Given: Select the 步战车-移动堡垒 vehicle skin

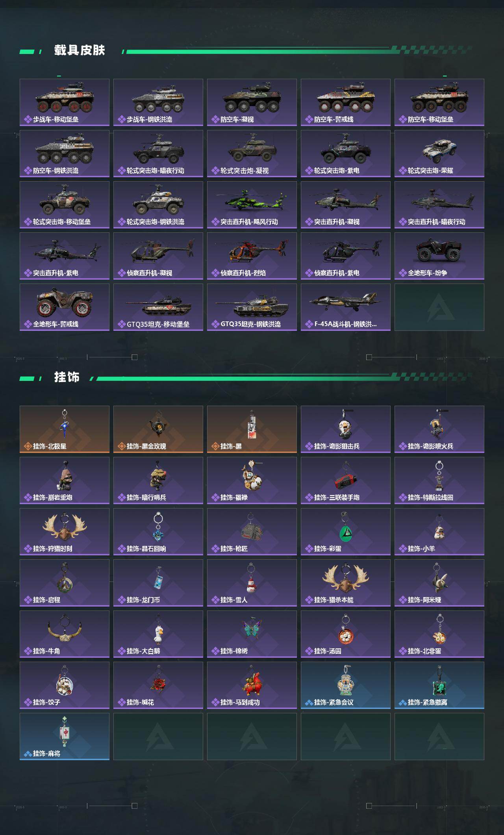Looking at the screenshot, I should (65, 102).
